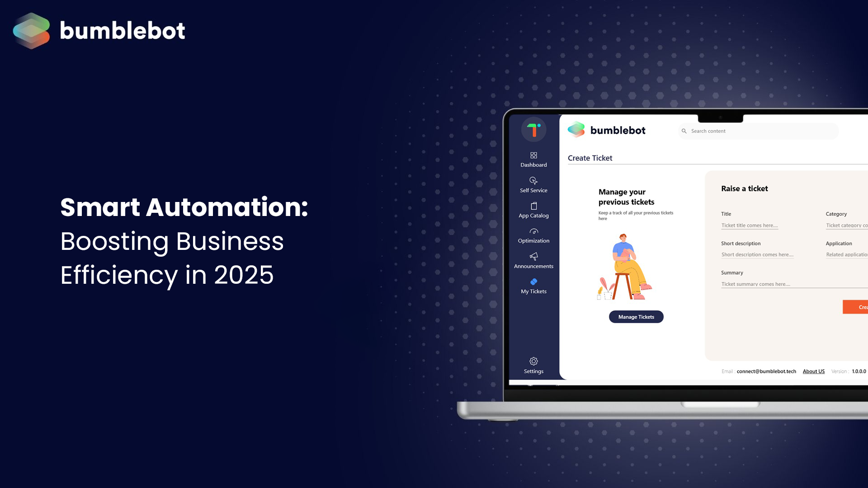
Task: Click the Optimization icon
Action: click(x=533, y=231)
